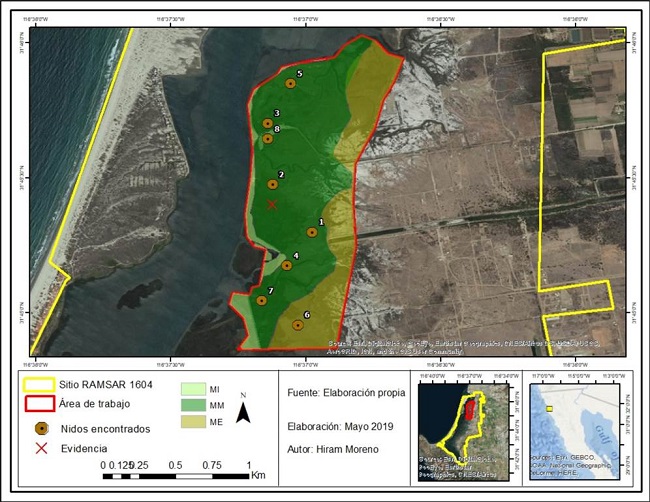Viewport: 650px width, 502px height.
Task: Click nest marker number 2
Action: click(x=272, y=184)
